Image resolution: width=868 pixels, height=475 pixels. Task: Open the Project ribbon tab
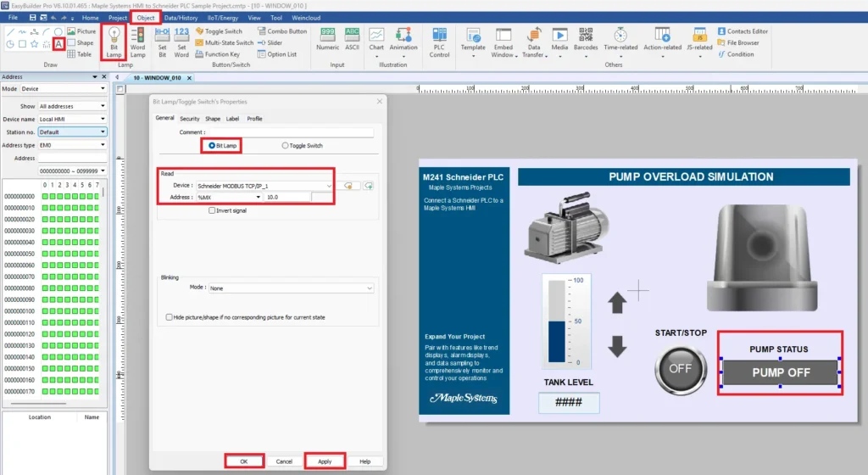[x=117, y=18]
